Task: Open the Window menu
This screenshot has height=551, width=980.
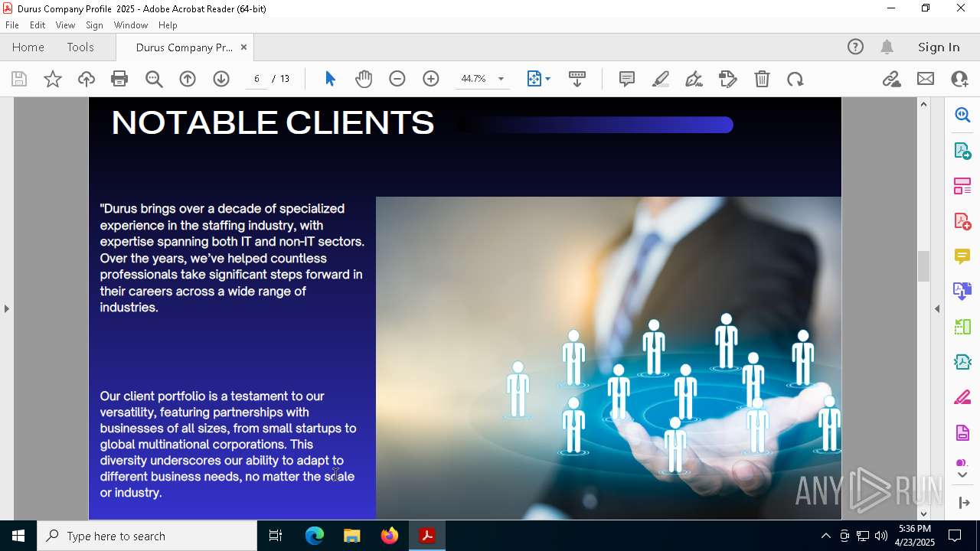Action: 131,25
